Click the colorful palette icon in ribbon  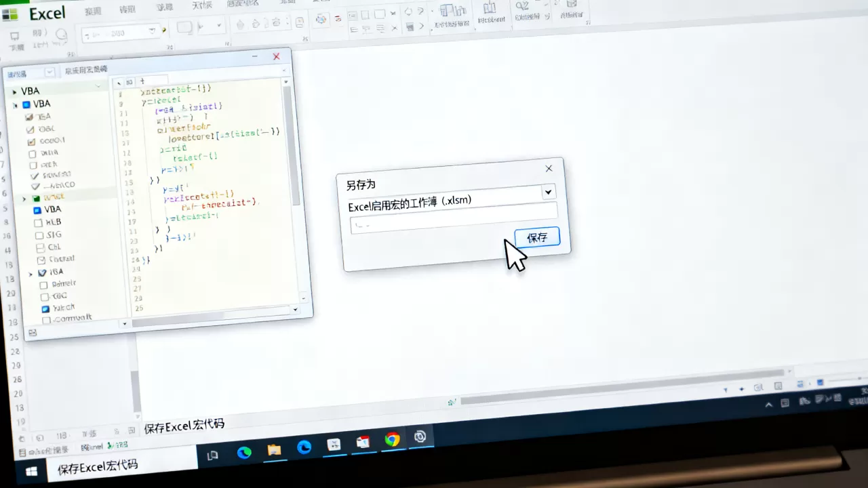coord(321,20)
